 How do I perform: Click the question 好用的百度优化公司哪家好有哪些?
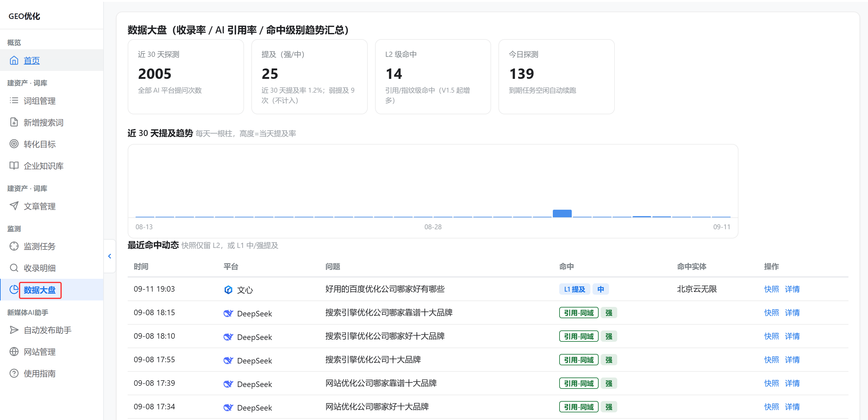385,289
